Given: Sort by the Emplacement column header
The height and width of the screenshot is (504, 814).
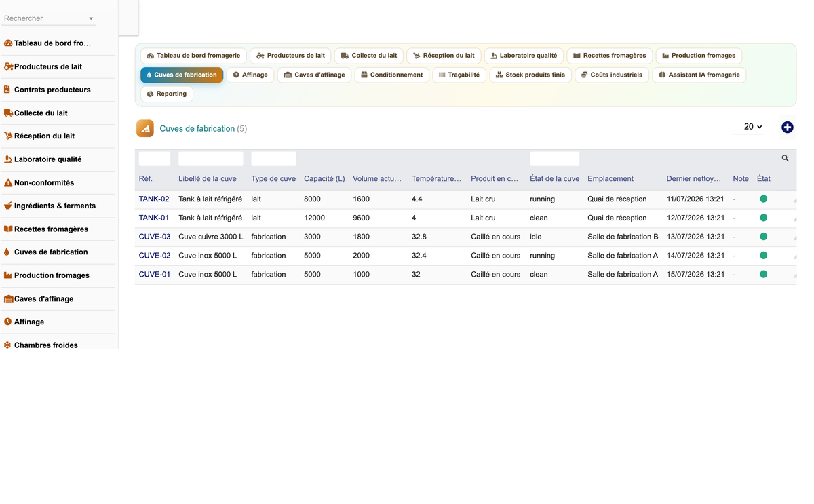Looking at the screenshot, I should 610,179.
